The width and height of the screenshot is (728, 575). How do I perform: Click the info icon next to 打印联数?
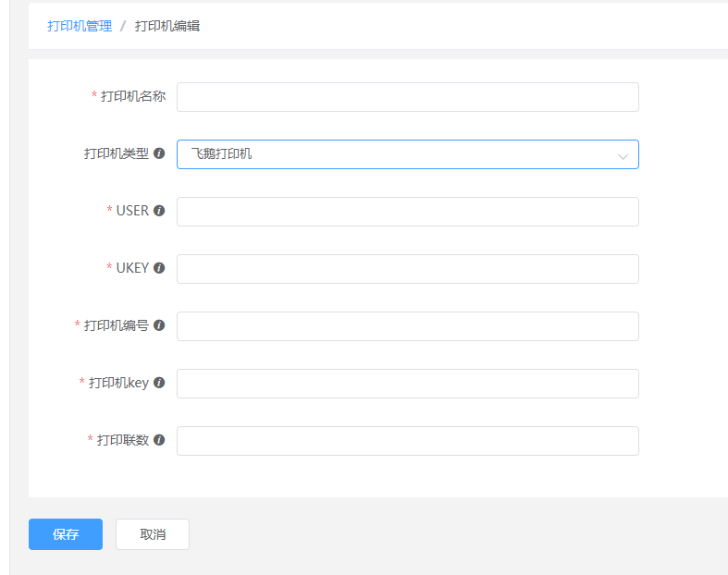[159, 440]
